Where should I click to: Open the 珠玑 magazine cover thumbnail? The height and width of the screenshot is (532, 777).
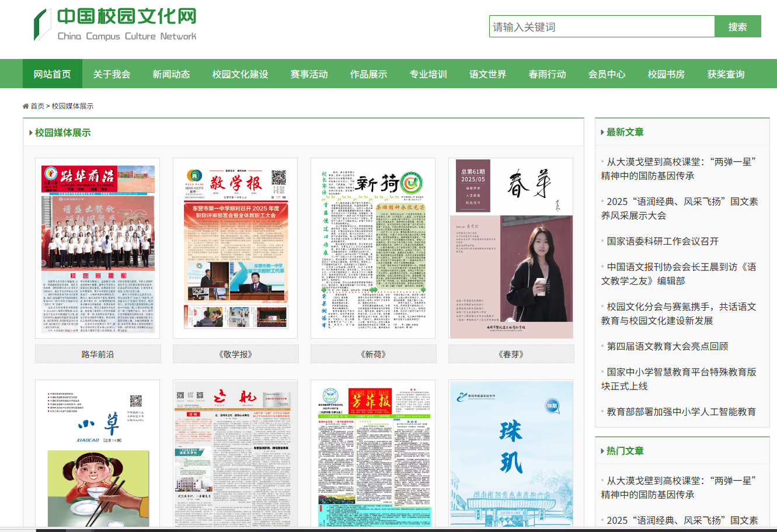(511, 455)
